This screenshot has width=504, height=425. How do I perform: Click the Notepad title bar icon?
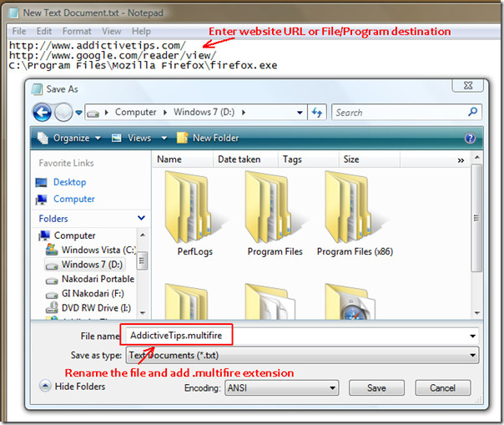point(13,13)
